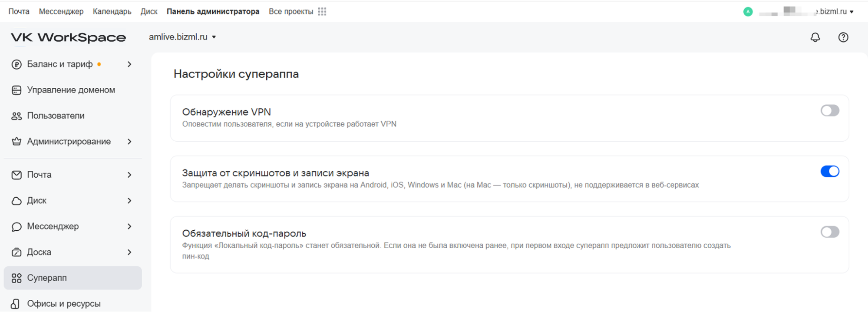Click the Офисы и ресурсы icon

pyautogui.click(x=16, y=304)
